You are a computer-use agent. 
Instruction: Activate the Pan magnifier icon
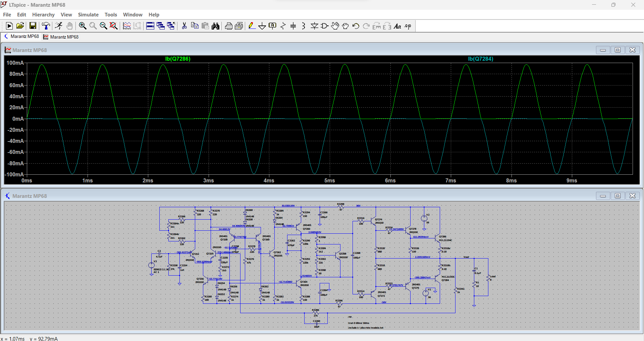(93, 26)
